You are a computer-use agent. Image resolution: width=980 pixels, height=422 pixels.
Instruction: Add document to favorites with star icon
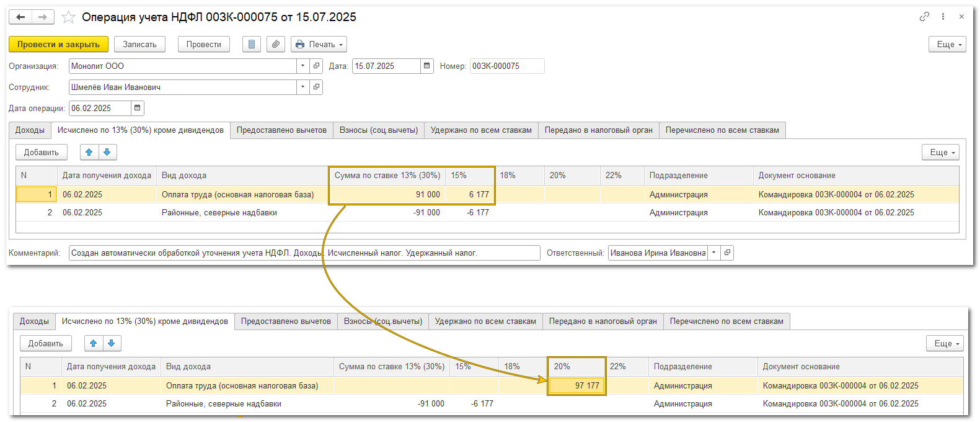tap(68, 17)
